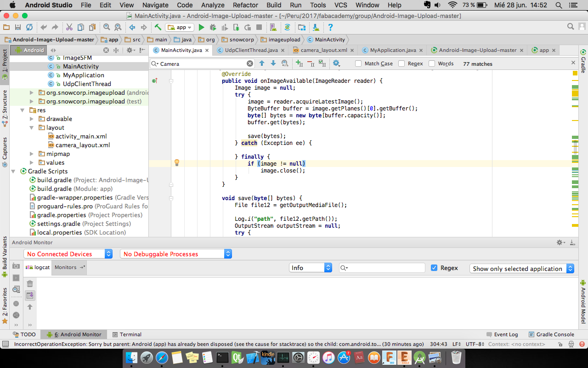Screen dimensions: 588x368
Task: Click the Make Project hammer icon
Action: click(x=158, y=28)
